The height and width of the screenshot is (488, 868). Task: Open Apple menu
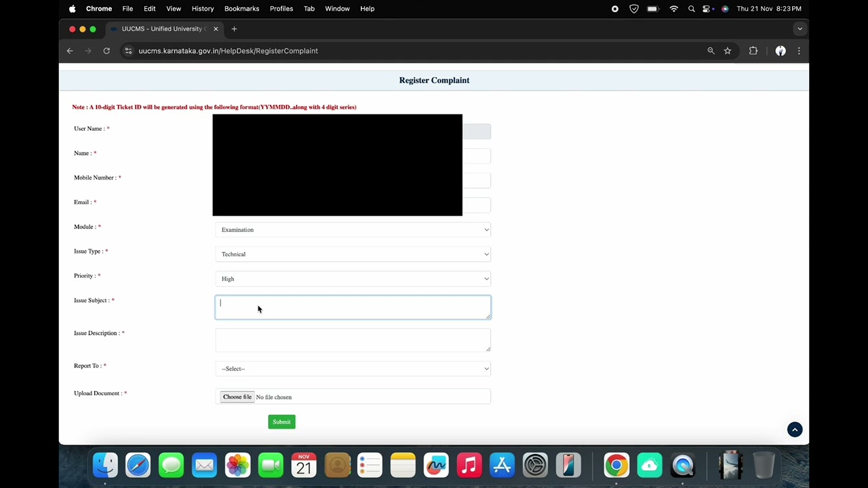72,9
